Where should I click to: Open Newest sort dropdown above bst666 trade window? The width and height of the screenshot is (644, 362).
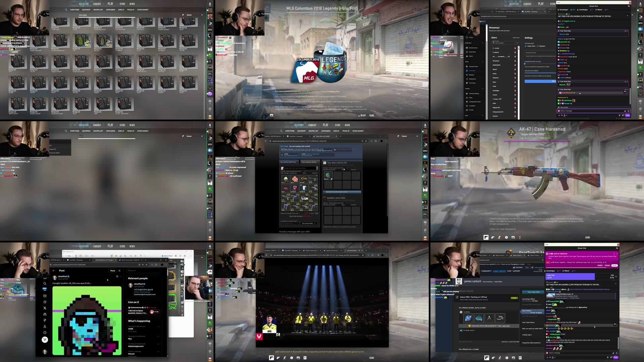(410, 136)
